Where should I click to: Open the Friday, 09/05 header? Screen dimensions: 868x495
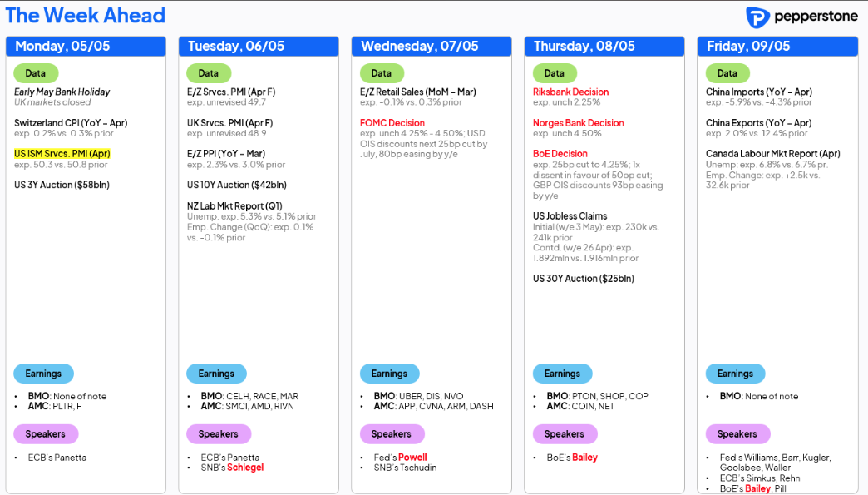[x=777, y=47]
